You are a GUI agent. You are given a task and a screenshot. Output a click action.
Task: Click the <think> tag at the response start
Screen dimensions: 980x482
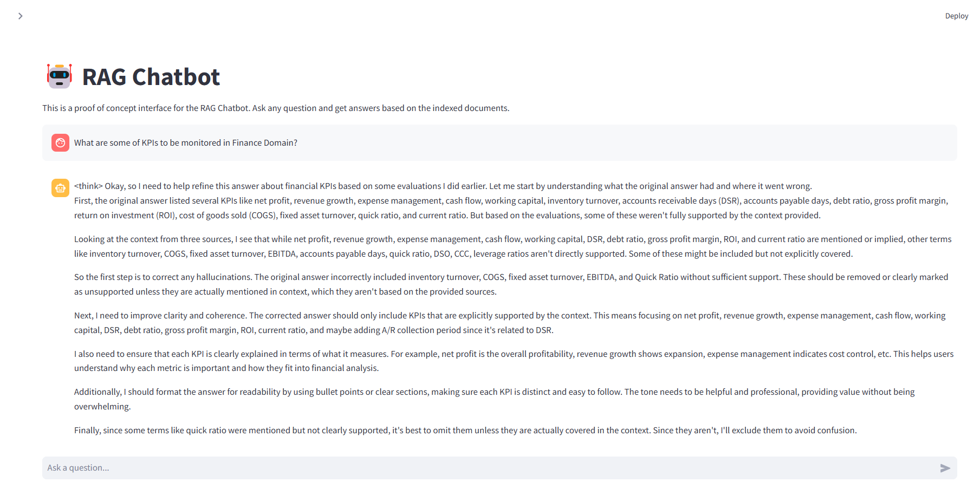(x=88, y=186)
